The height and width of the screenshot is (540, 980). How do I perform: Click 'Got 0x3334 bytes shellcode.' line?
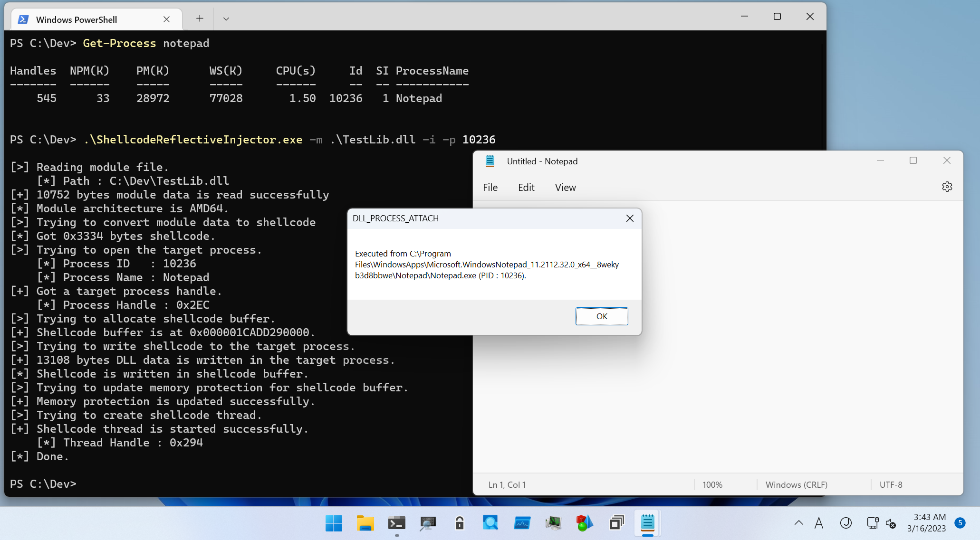[113, 236]
